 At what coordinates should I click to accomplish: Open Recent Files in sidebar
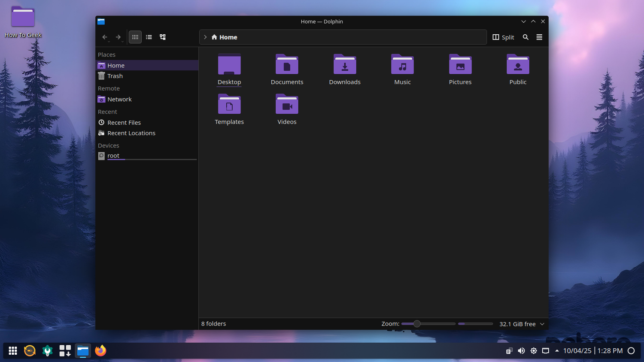coord(147,123)
